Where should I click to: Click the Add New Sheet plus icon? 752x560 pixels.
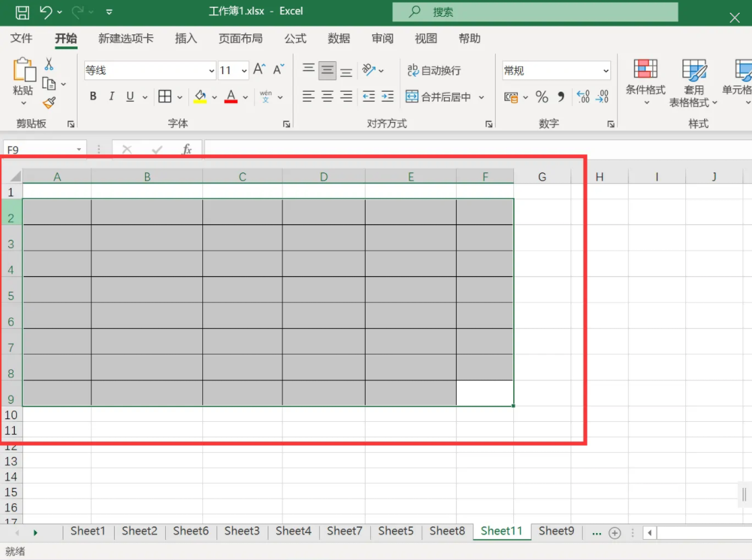(x=614, y=532)
